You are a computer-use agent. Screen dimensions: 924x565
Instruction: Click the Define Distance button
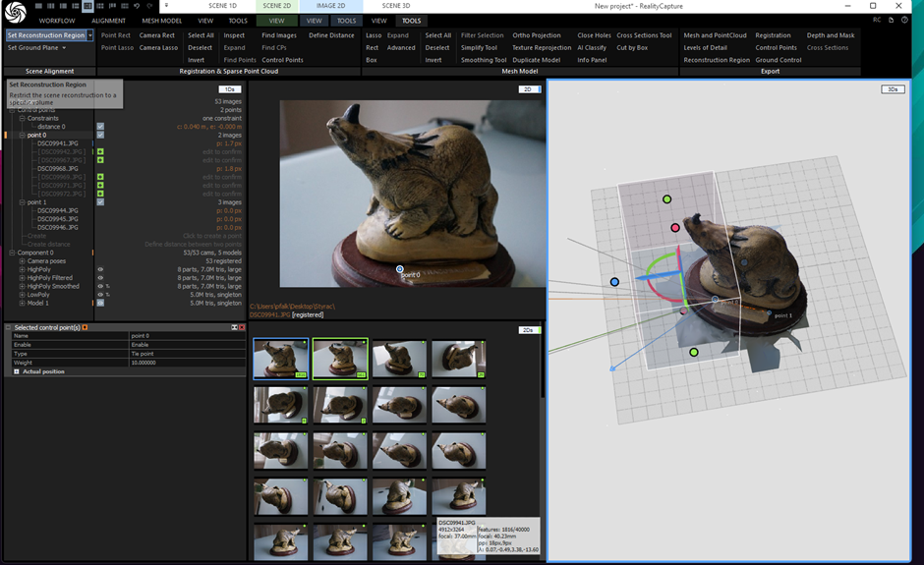(x=331, y=35)
